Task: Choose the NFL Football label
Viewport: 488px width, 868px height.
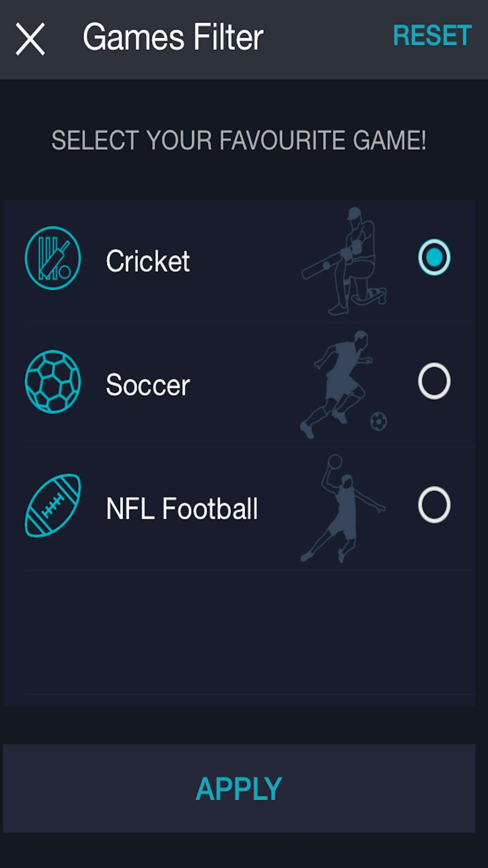Action: click(x=182, y=509)
